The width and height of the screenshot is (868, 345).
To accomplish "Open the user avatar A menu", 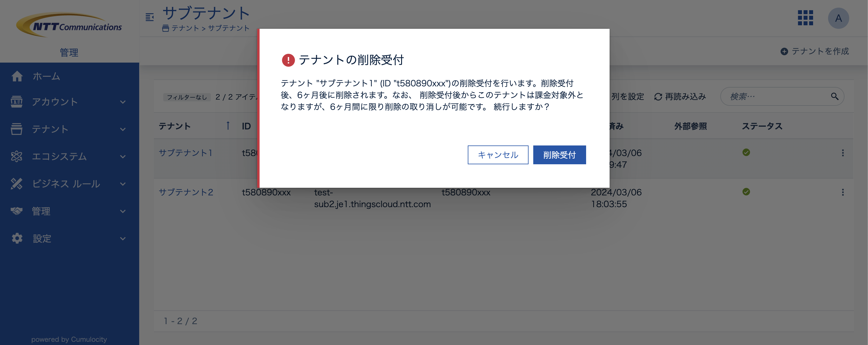I will (x=838, y=18).
